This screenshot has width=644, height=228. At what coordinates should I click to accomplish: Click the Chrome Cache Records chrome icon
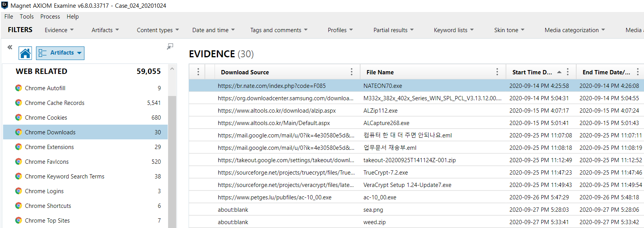point(18,103)
